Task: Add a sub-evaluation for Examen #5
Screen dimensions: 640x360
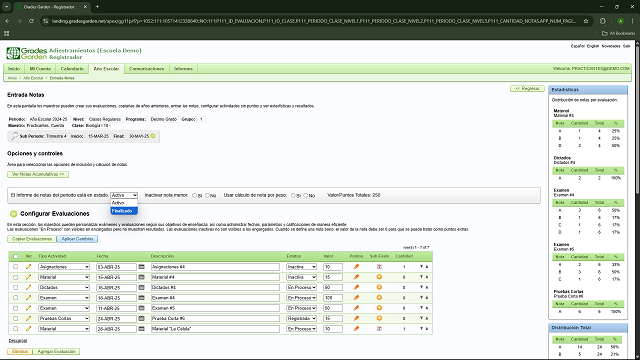Action: (379, 308)
